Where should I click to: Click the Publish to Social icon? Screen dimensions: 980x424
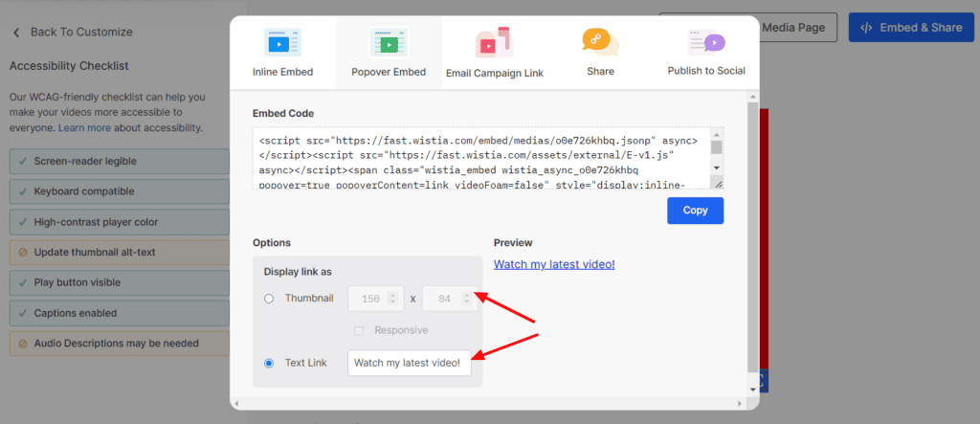pyautogui.click(x=706, y=42)
